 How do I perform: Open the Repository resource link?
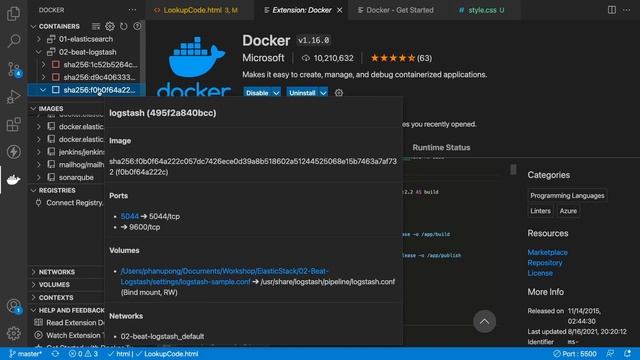click(x=544, y=263)
